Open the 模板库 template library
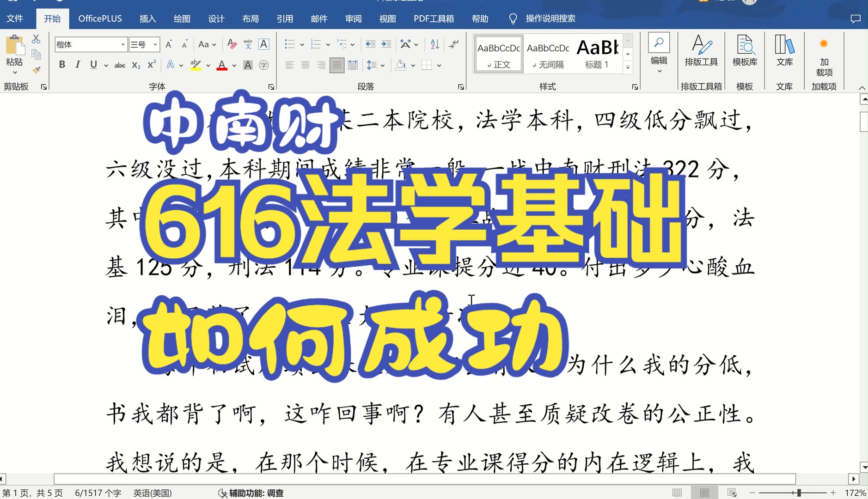 point(745,50)
